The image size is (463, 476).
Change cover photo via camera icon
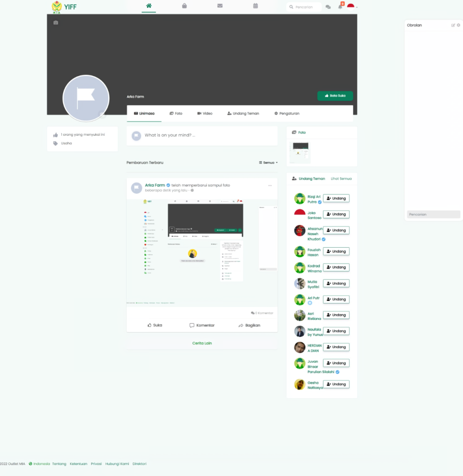coord(55,23)
